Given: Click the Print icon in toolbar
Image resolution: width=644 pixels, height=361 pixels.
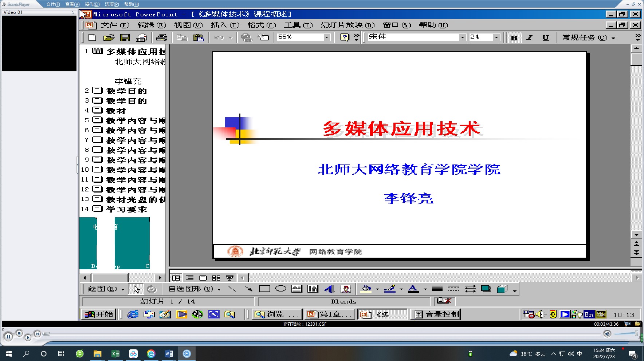Looking at the screenshot, I should point(141,37).
